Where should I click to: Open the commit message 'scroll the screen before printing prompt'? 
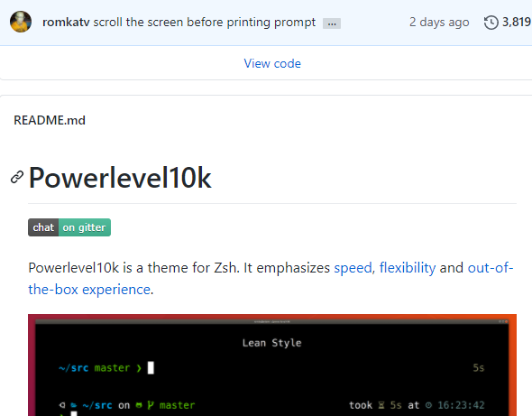205,23
